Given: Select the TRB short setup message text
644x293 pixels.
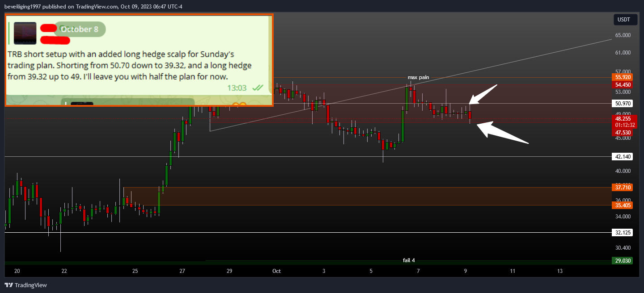Looking at the screenshot, I should pos(130,65).
